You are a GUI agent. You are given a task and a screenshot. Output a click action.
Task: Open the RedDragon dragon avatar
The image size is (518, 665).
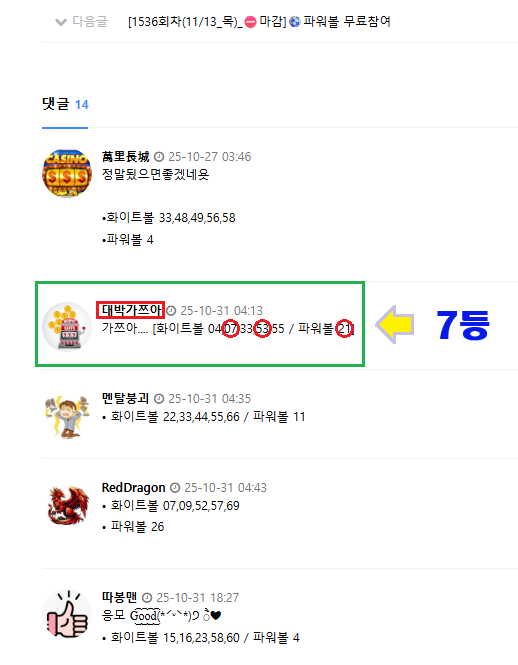[68, 506]
